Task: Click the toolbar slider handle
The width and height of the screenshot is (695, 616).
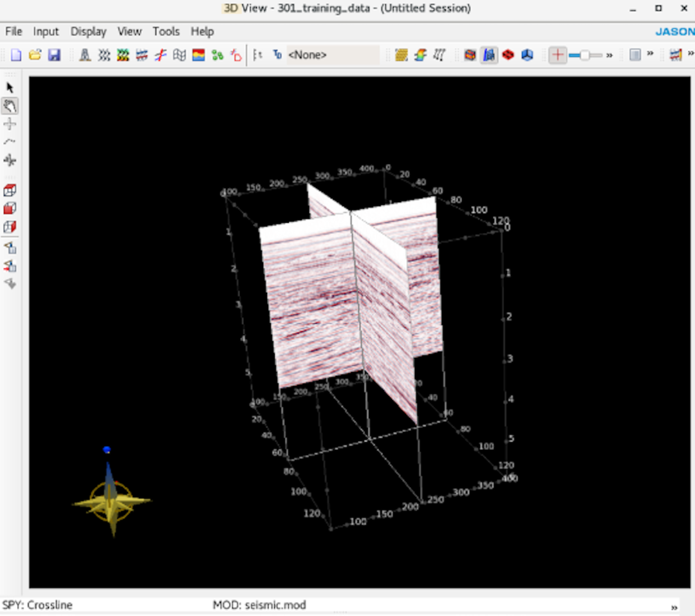Action: [x=584, y=55]
